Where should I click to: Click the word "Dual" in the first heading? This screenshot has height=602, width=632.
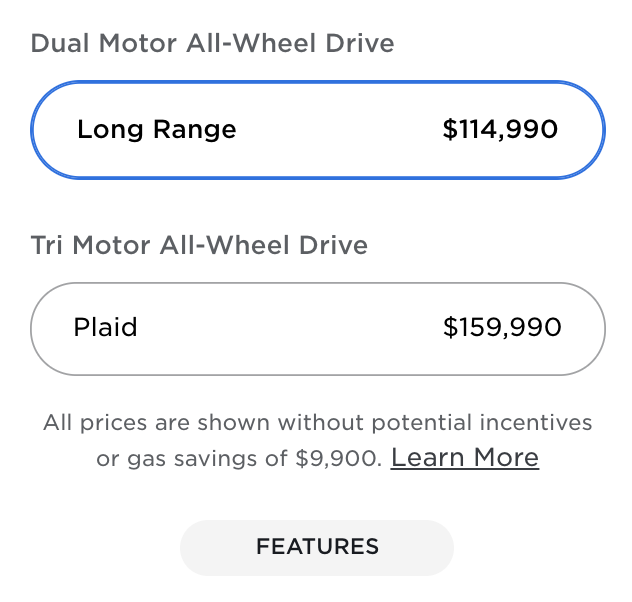(57, 44)
